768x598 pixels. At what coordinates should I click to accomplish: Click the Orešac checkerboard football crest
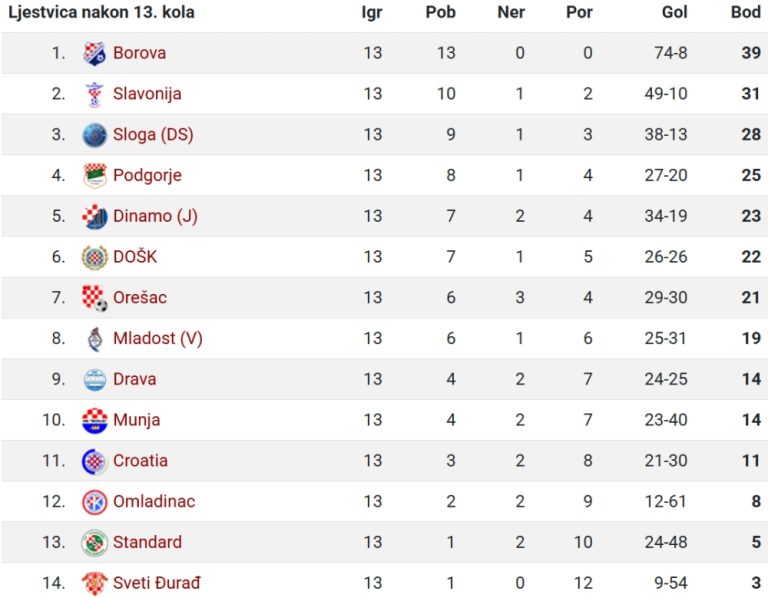tap(95, 298)
